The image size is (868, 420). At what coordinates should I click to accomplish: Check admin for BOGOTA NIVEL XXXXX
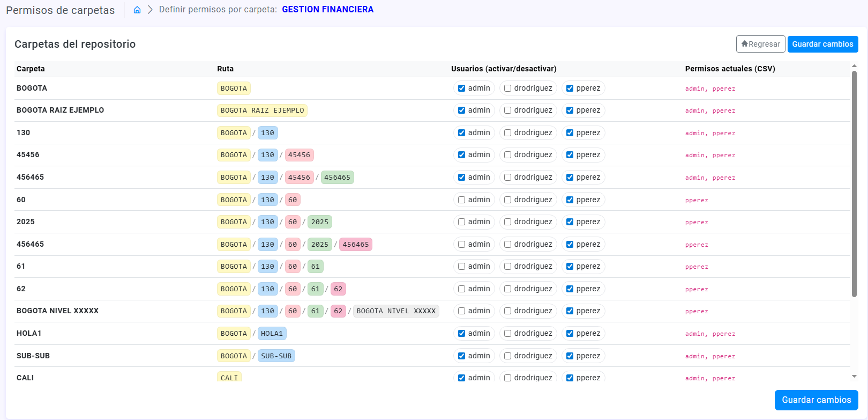(x=461, y=311)
